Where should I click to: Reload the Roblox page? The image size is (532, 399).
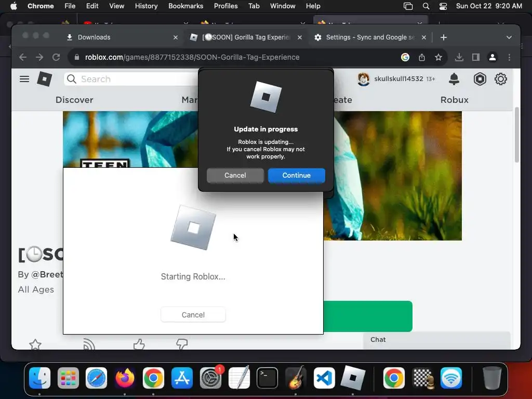56,57
